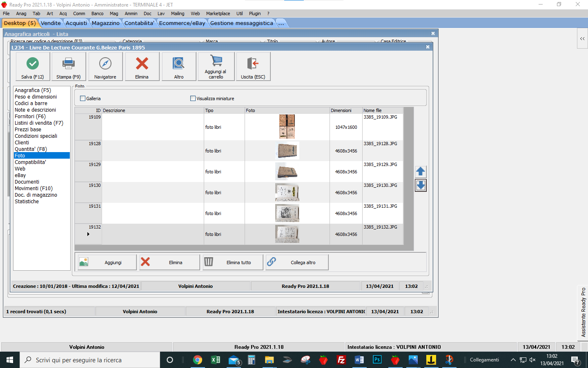Save the article with Salva (F12)

point(33,66)
